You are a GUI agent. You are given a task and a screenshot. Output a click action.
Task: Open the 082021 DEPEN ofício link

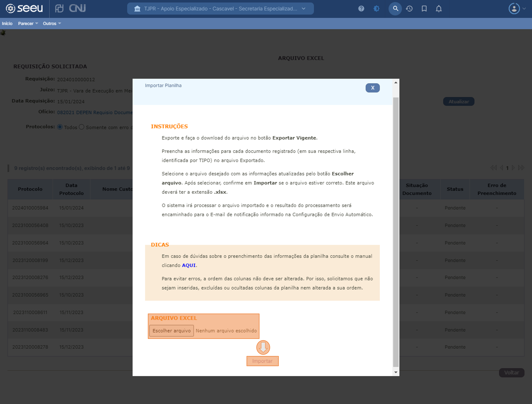pos(95,112)
